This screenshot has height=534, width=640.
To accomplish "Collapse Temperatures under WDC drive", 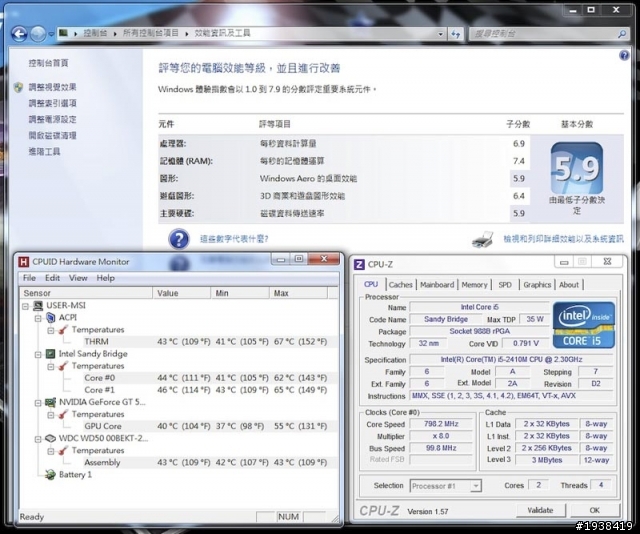I will coord(51,451).
